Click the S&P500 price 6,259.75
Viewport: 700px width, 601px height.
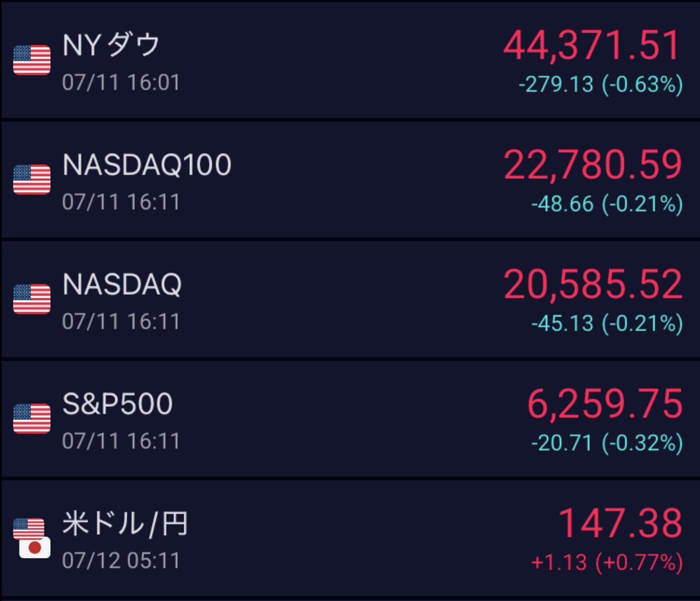(605, 404)
